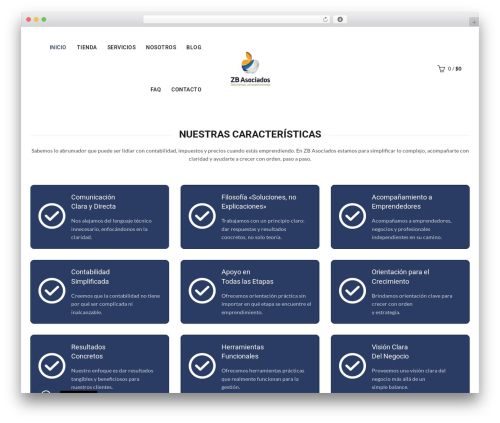Open the FAQ page

coord(156,89)
